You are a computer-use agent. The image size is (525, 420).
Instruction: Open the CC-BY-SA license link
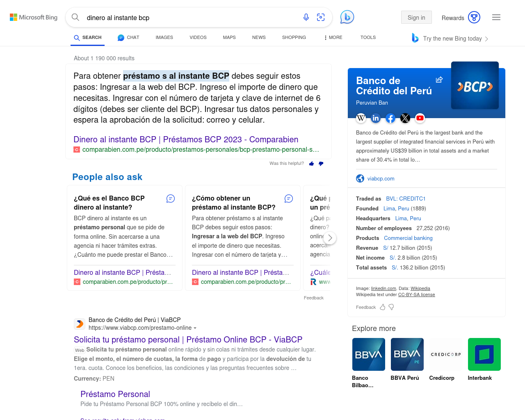click(416, 294)
